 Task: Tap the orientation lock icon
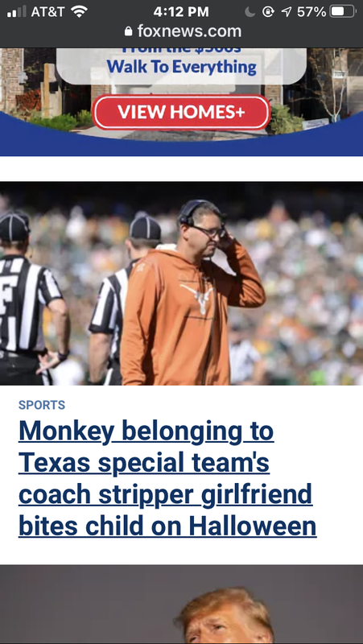point(268,12)
